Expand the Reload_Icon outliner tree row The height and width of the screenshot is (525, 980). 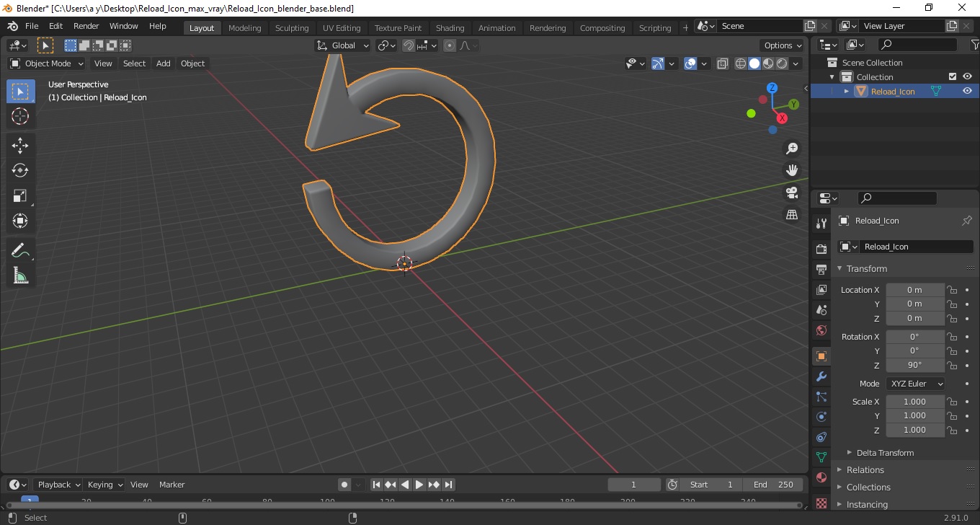coord(847,91)
